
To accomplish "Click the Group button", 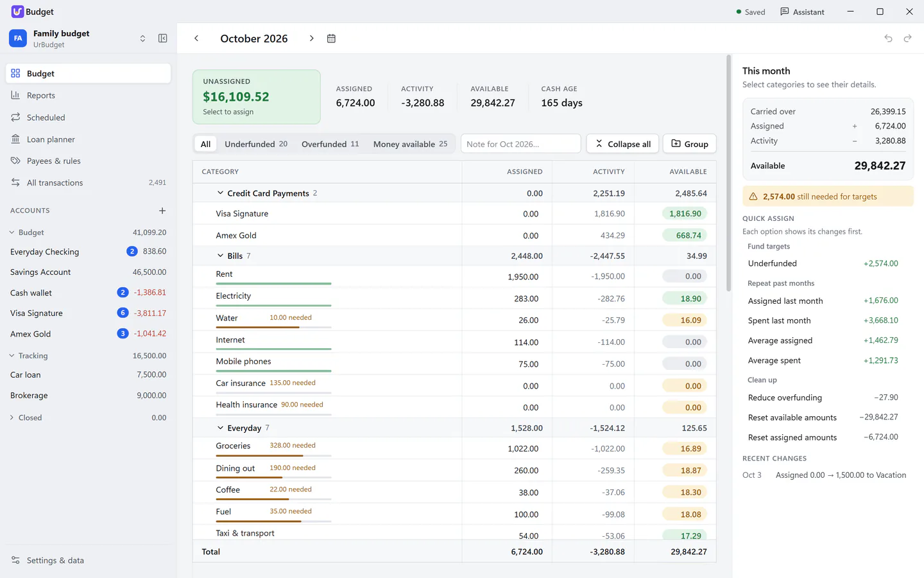I will coord(690,144).
